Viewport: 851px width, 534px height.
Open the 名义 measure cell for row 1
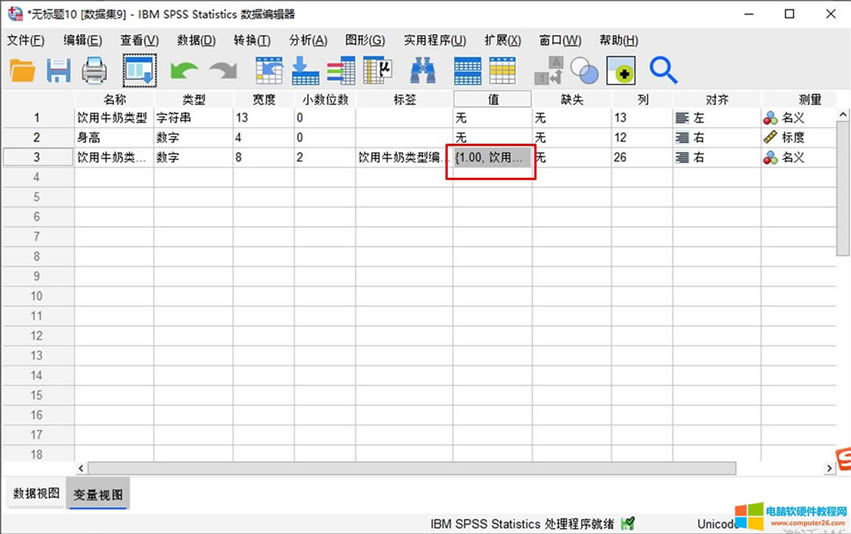(795, 118)
